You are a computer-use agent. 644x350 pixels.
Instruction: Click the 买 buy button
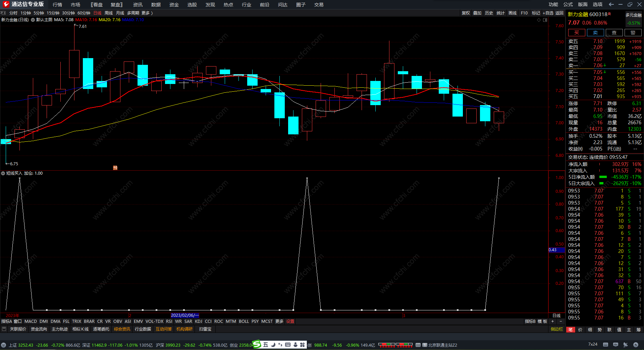pos(577,33)
